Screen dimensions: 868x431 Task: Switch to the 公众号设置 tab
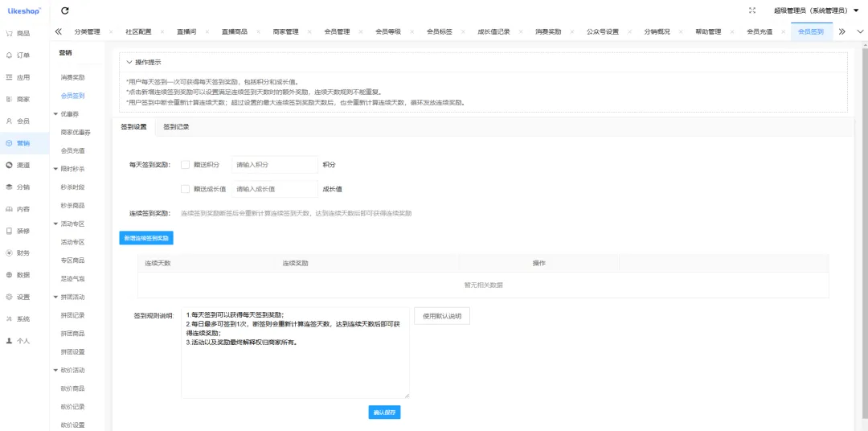(x=602, y=31)
